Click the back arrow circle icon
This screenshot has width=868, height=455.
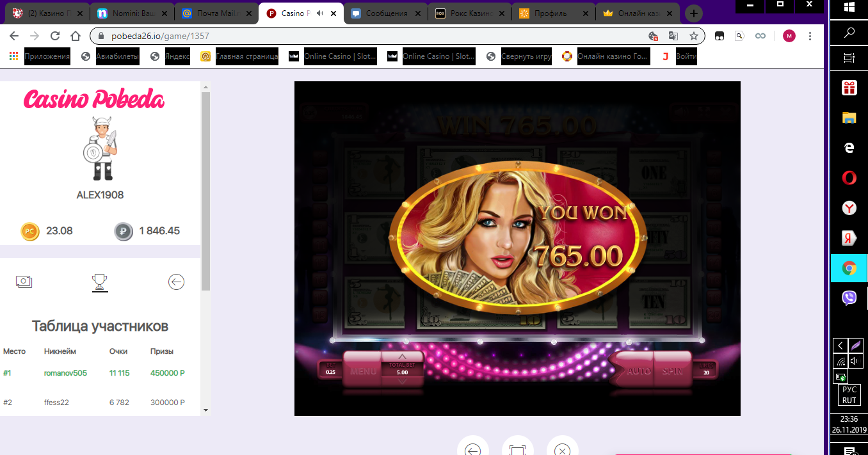point(176,282)
